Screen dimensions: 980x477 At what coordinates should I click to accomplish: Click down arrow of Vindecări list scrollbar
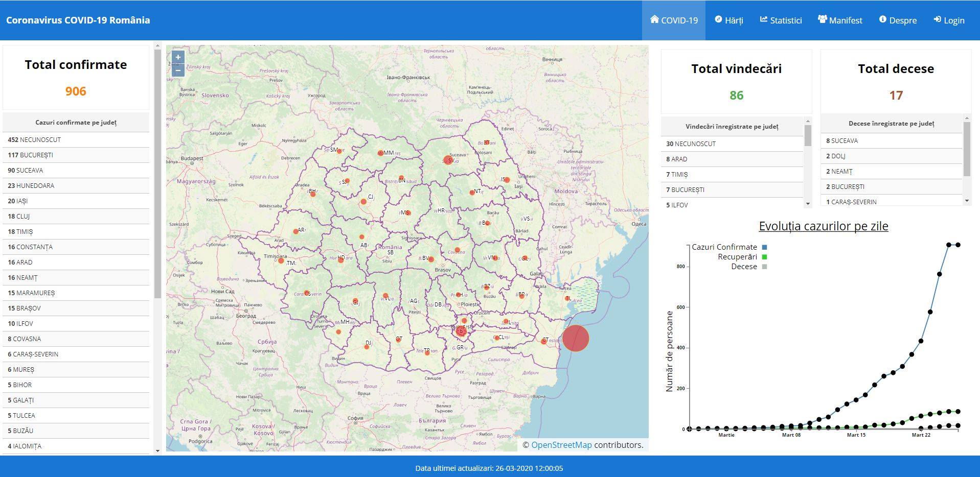coord(808,204)
